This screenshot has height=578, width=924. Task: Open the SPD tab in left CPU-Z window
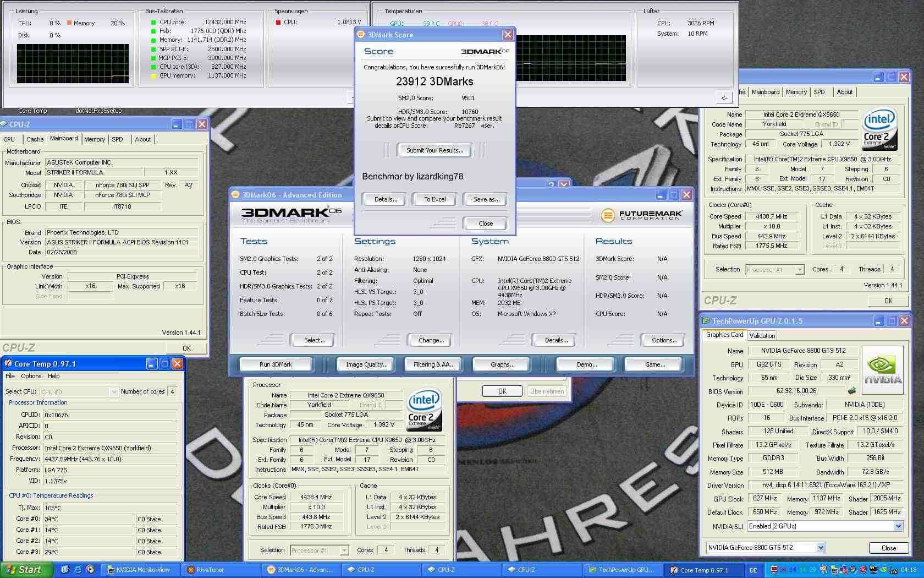click(x=117, y=139)
